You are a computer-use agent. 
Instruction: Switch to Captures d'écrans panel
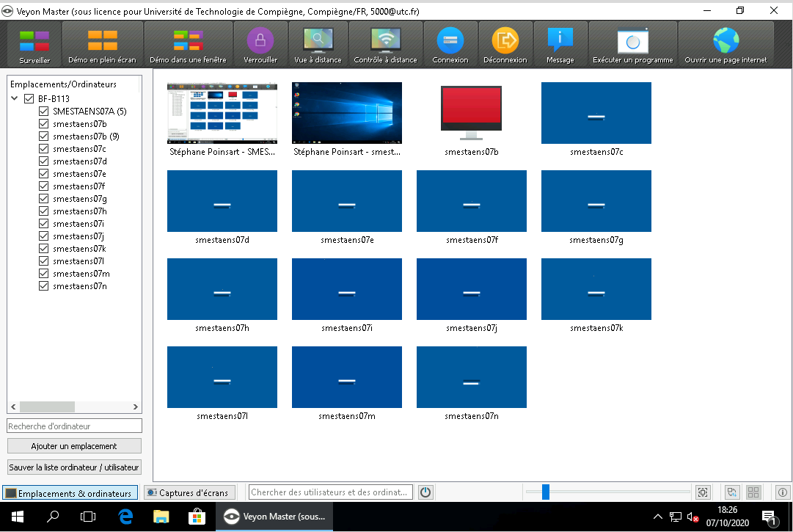click(189, 493)
